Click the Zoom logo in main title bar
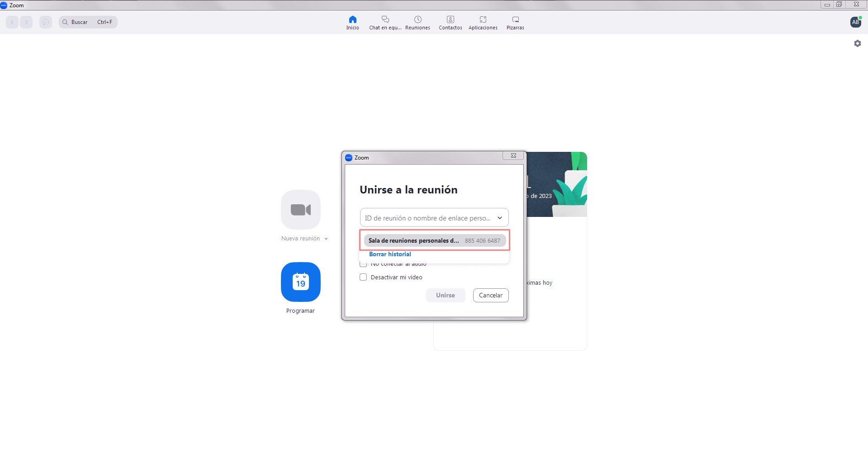Image resolution: width=868 pixels, height=470 pixels. pos(4,5)
